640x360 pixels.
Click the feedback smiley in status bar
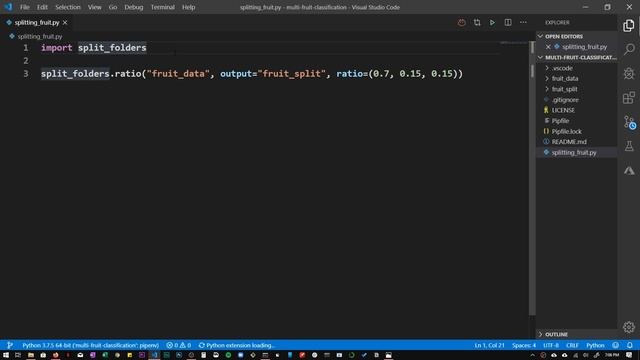tap(616, 345)
